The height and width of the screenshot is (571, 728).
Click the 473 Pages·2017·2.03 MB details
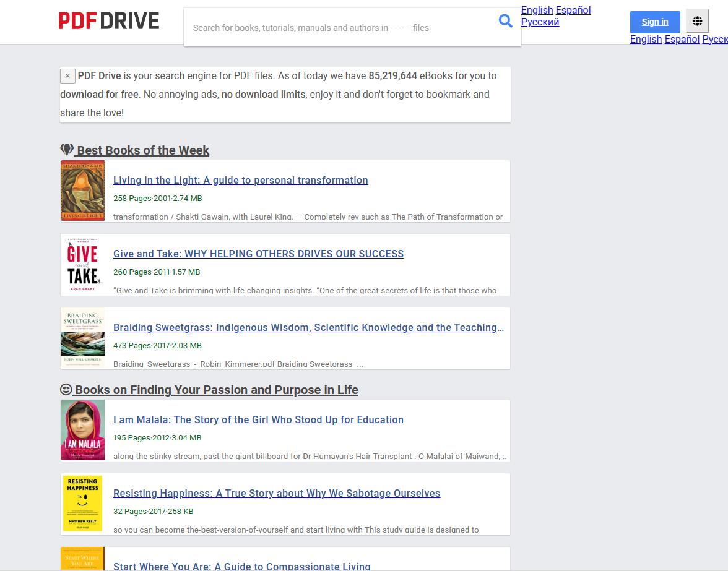[x=157, y=346]
